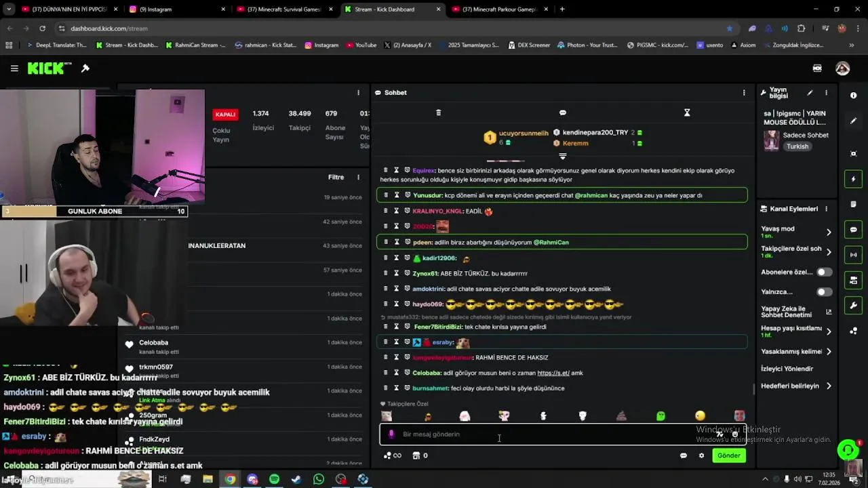Click the wrench icon in right sidebar

click(853, 305)
